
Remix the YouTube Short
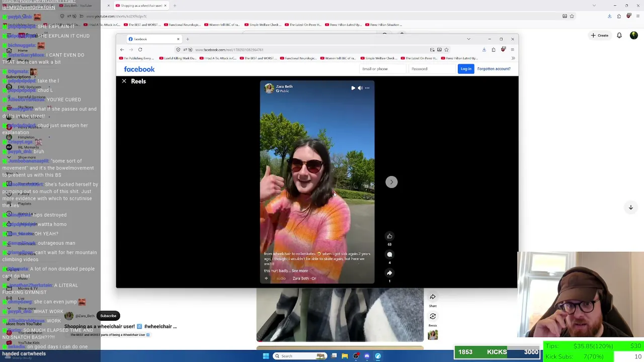click(x=433, y=316)
